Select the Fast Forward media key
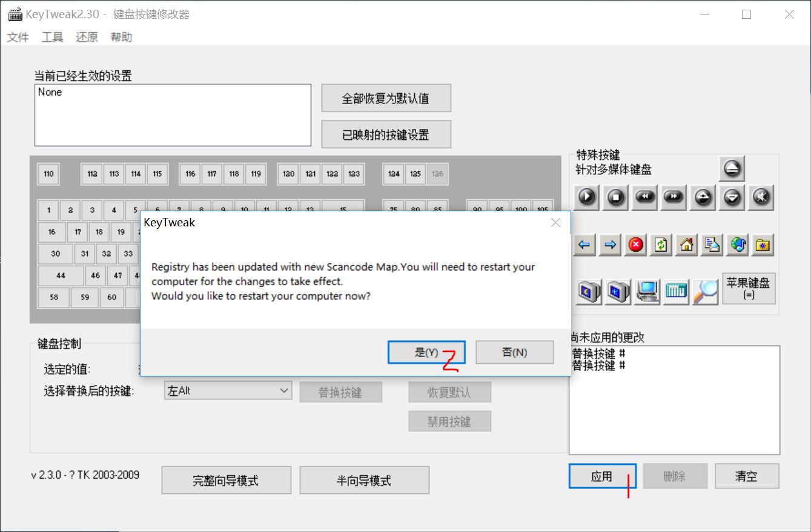The image size is (811, 532). point(673,197)
